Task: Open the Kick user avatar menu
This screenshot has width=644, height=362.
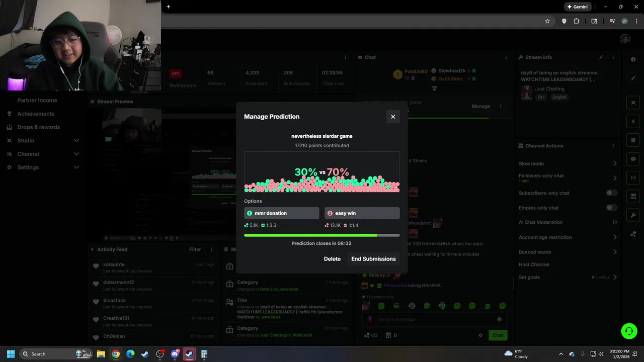Action: [625, 39]
